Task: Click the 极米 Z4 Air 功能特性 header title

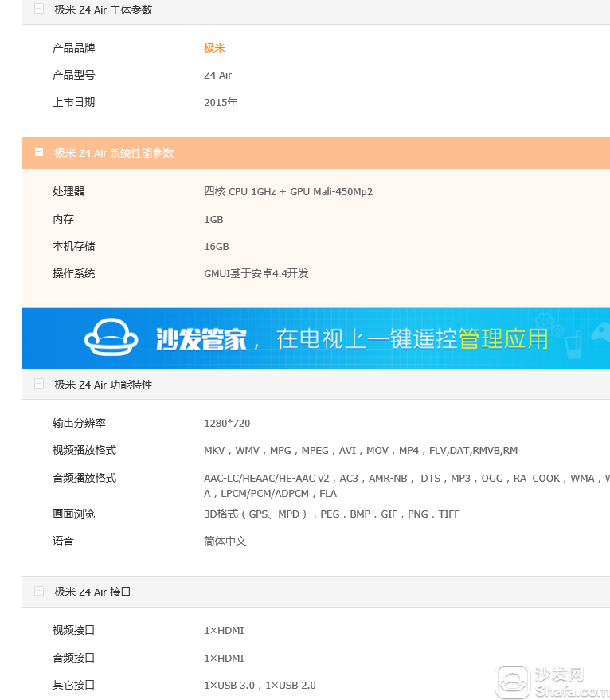Action: [104, 385]
